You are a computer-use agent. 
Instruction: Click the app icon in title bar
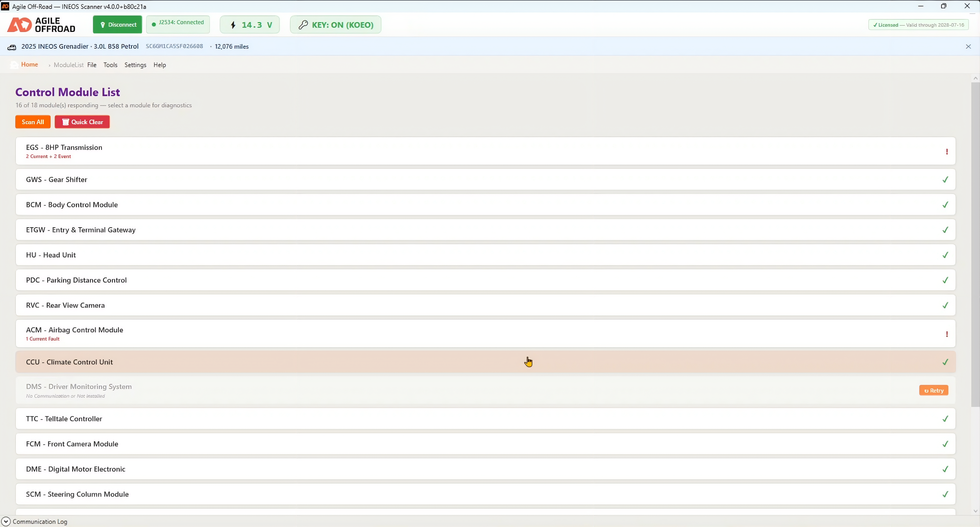click(x=5, y=6)
